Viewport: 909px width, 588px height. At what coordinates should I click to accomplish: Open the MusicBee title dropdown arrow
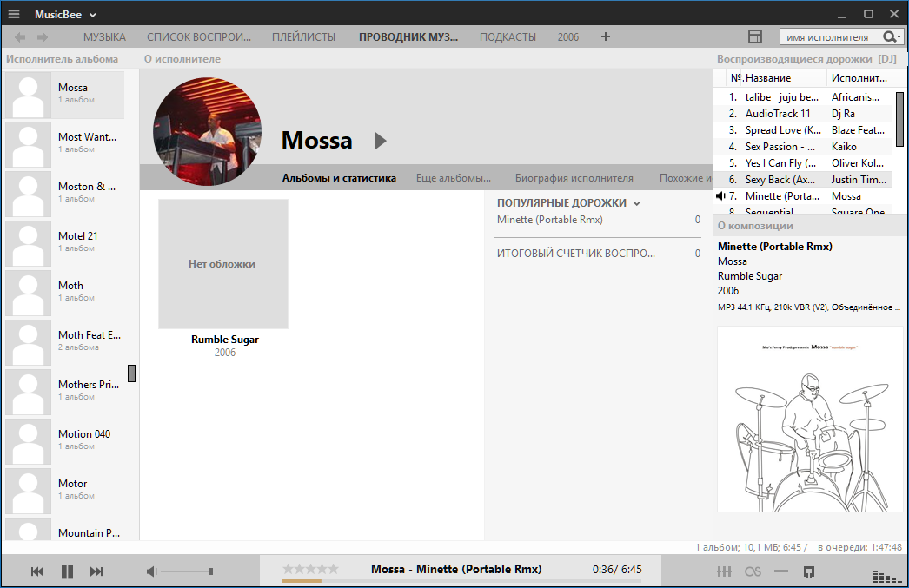coord(93,15)
